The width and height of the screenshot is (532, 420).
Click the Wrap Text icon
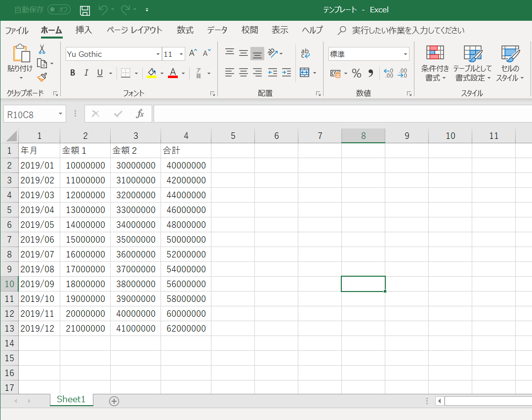305,53
